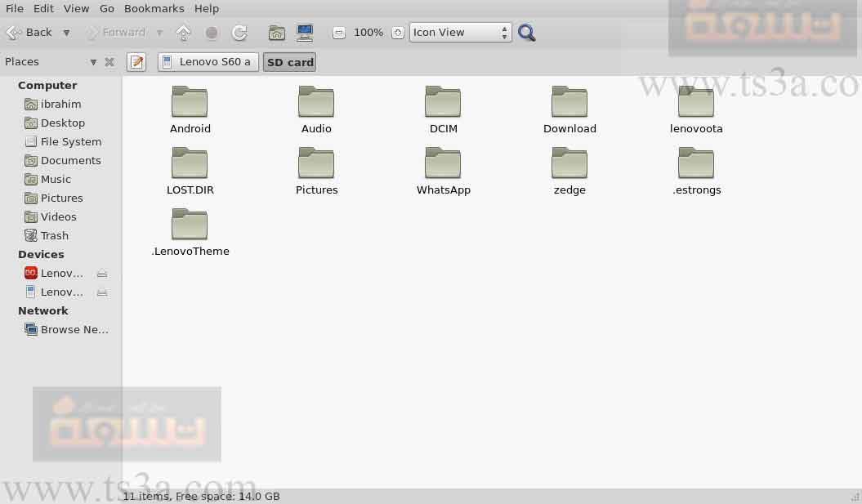Go up to parent folder

pos(183,33)
